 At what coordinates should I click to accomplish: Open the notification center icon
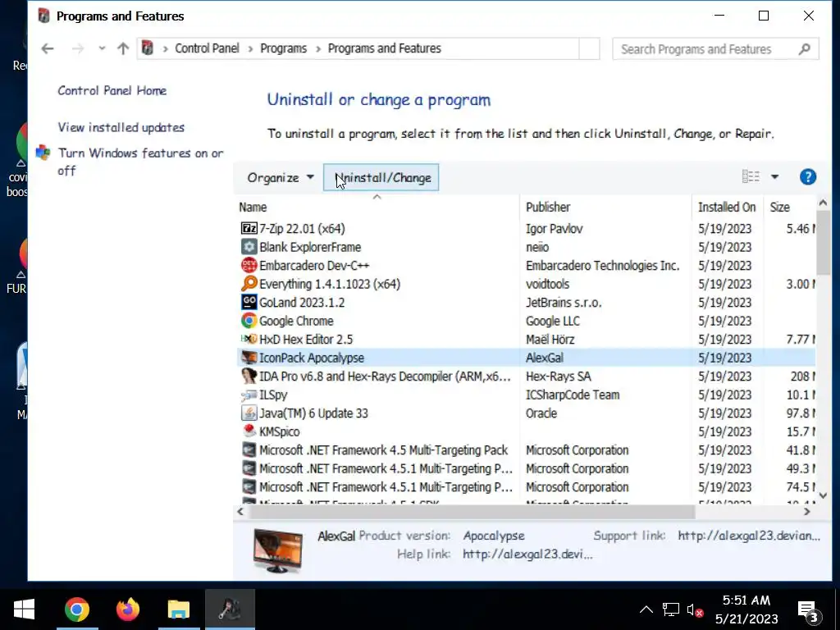coord(808,610)
